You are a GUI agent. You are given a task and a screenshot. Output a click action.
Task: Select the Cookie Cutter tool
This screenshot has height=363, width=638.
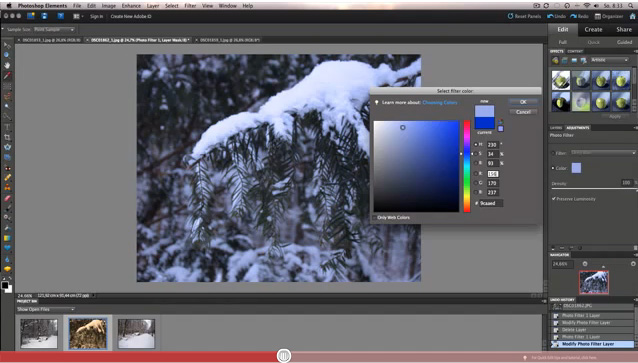(x=7, y=147)
